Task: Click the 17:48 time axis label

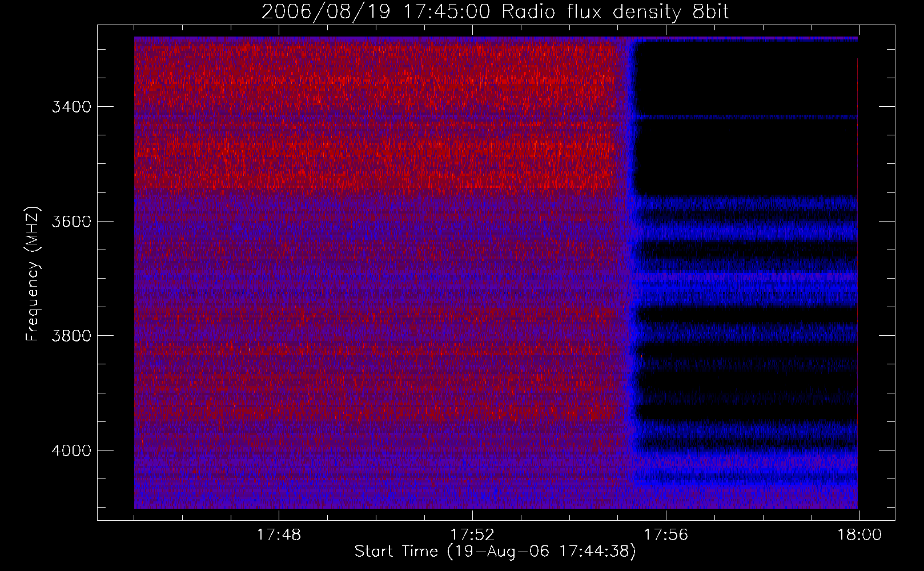Action: (279, 535)
